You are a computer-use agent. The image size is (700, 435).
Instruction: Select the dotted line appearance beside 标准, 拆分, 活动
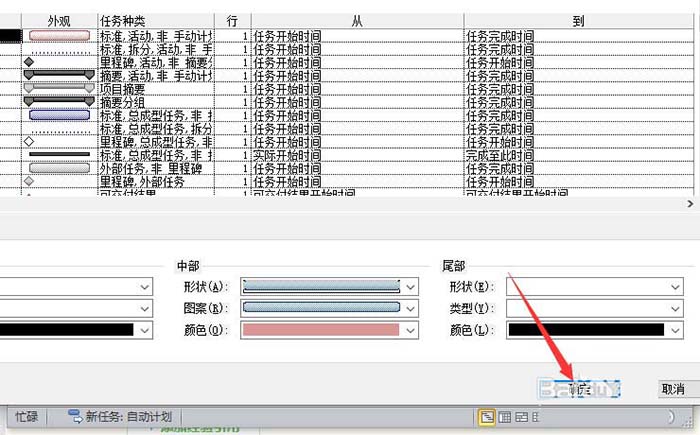click(x=59, y=52)
